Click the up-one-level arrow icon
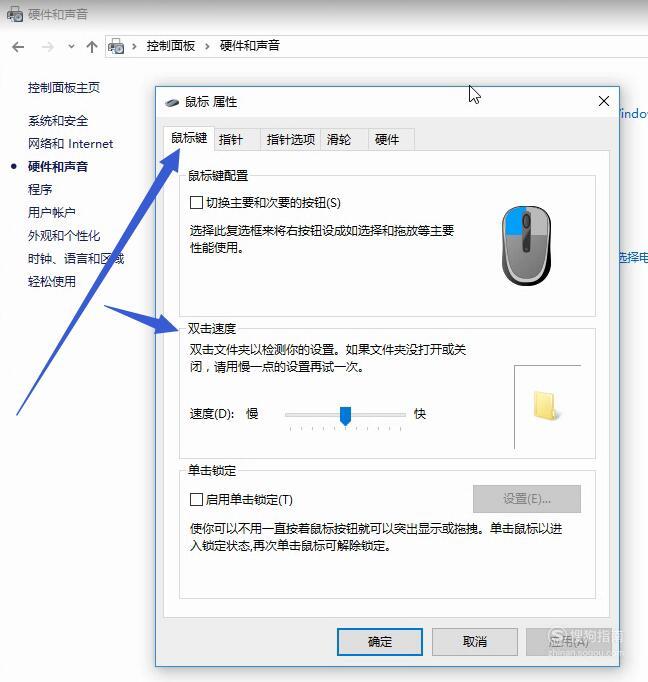The height and width of the screenshot is (682, 648). tap(92, 47)
